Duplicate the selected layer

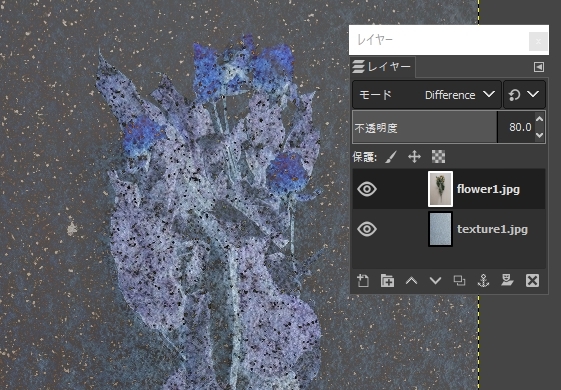coord(459,281)
